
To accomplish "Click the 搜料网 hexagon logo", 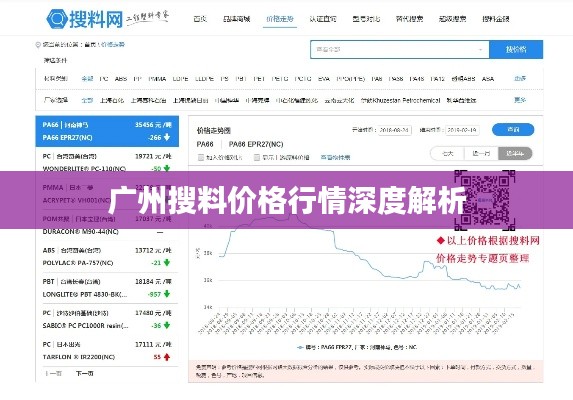I will 57,19.
